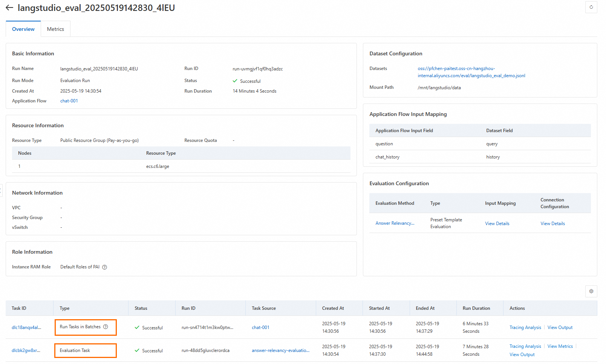Open task ID dlcbk2gw8xr link
This screenshot has height=364, width=606.
pos(26,350)
